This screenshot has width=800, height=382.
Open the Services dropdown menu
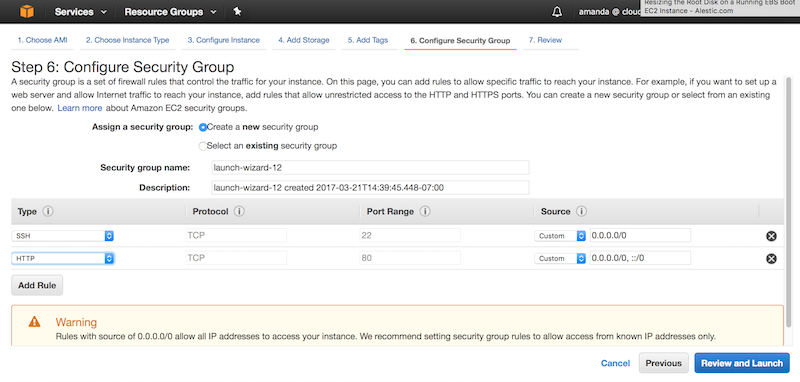coord(81,11)
